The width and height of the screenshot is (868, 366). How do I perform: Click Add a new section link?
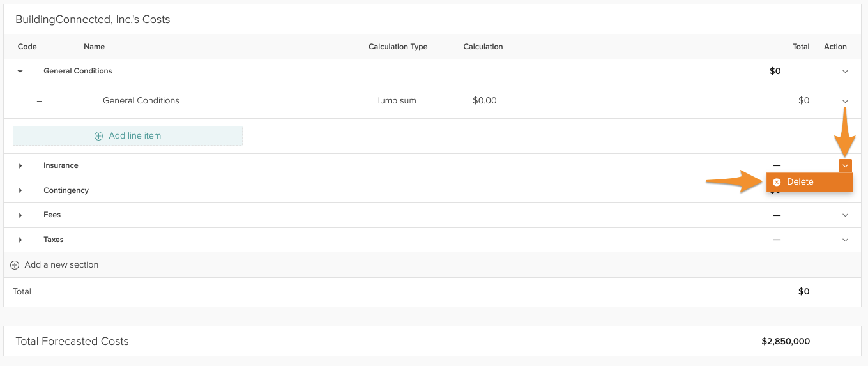click(61, 264)
